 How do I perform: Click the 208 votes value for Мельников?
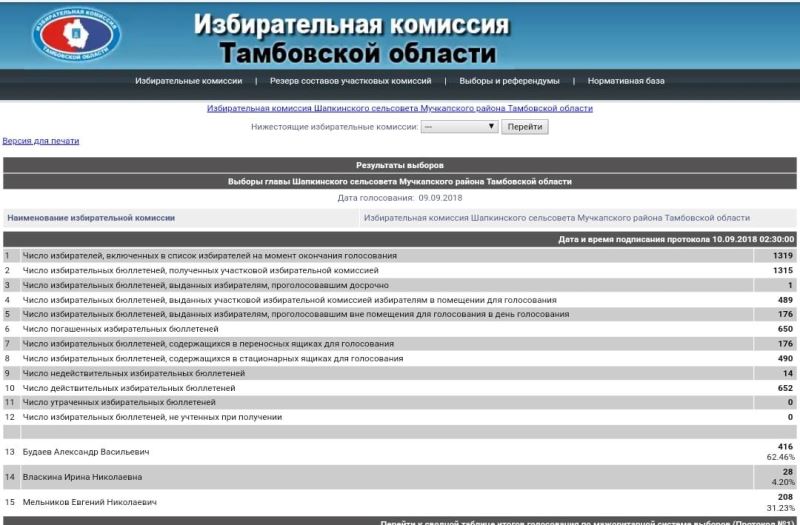pos(786,497)
